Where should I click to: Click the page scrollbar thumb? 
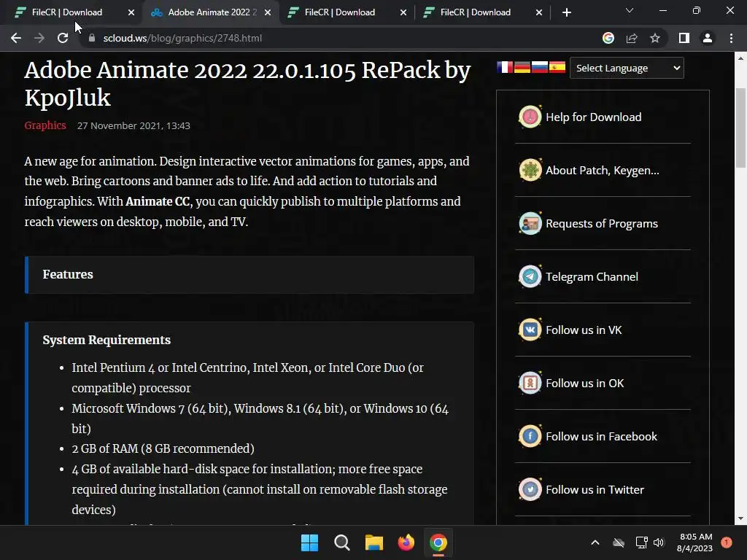click(x=740, y=128)
